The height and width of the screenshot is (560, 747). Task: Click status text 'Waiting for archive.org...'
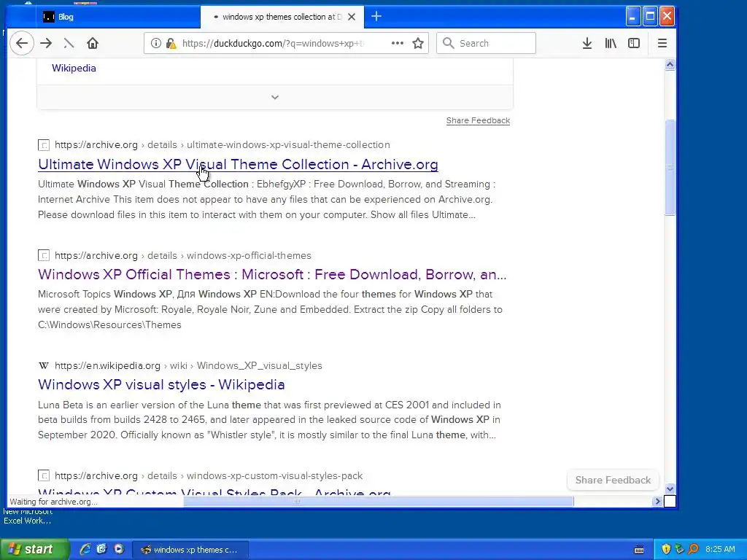(53, 502)
